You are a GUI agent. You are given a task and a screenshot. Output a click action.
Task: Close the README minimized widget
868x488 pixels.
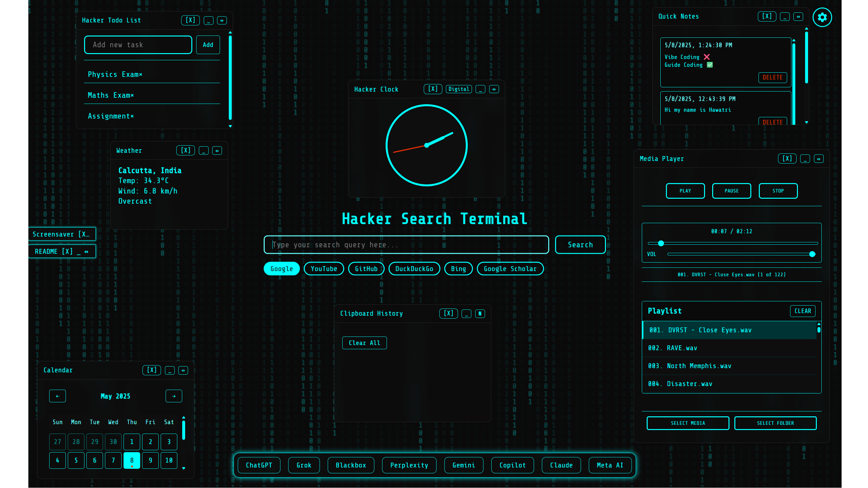pyautogui.click(x=67, y=251)
